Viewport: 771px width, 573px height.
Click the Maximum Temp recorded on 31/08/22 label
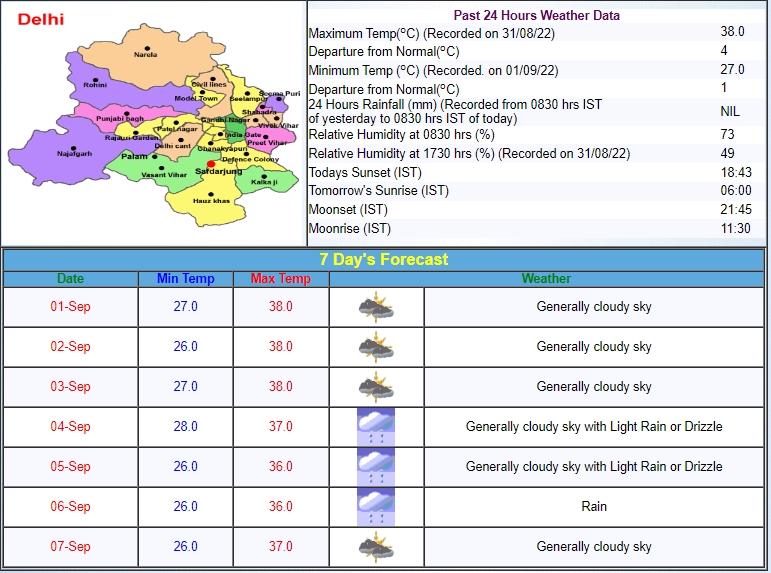click(x=432, y=33)
